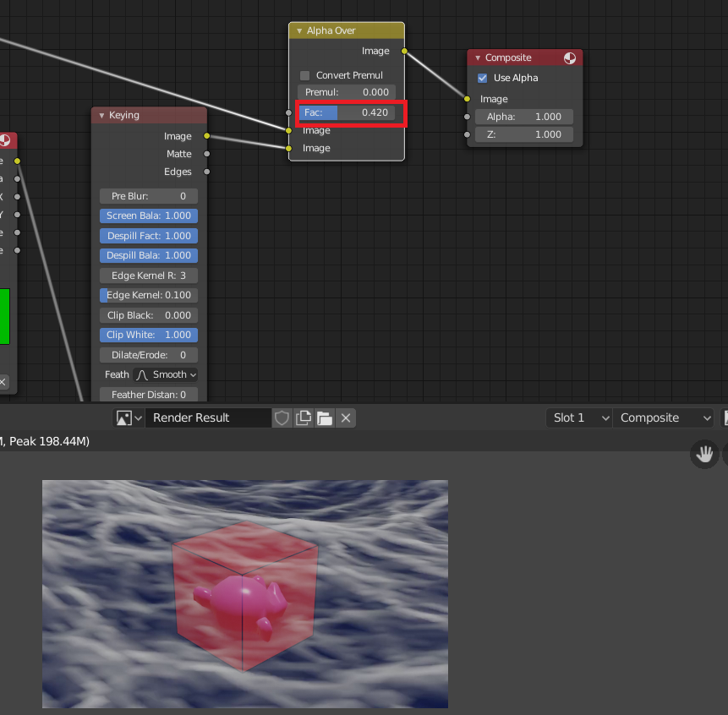Click the Keying Edges output socket
The width and height of the screenshot is (728, 715).
(206, 172)
